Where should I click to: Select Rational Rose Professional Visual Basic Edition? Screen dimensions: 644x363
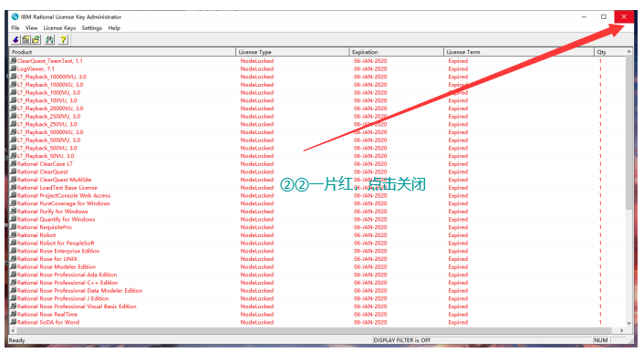click(x=317, y=306)
